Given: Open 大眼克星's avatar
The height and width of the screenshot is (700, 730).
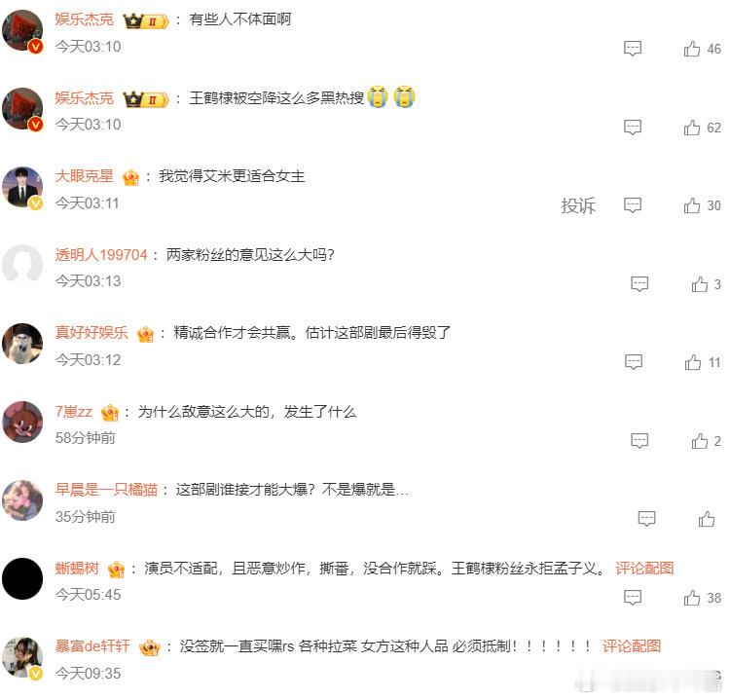Looking at the screenshot, I should tap(21, 187).
